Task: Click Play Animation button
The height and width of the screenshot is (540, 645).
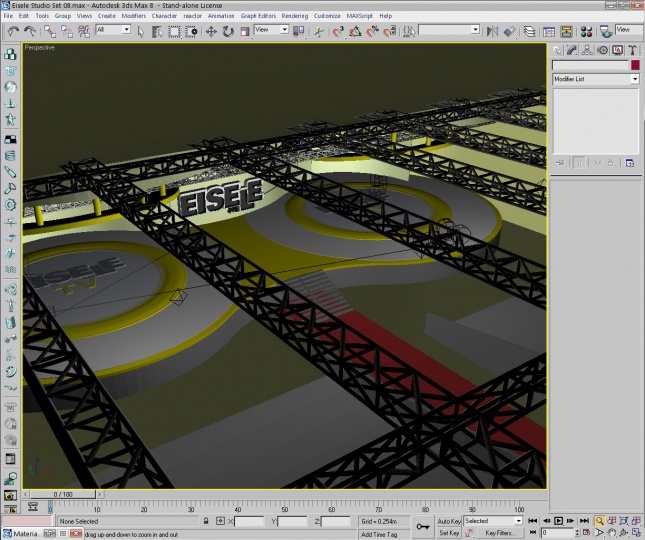Action: [x=558, y=521]
